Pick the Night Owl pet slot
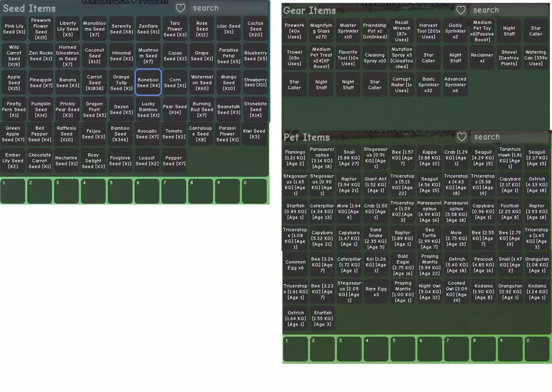 tap(429, 292)
